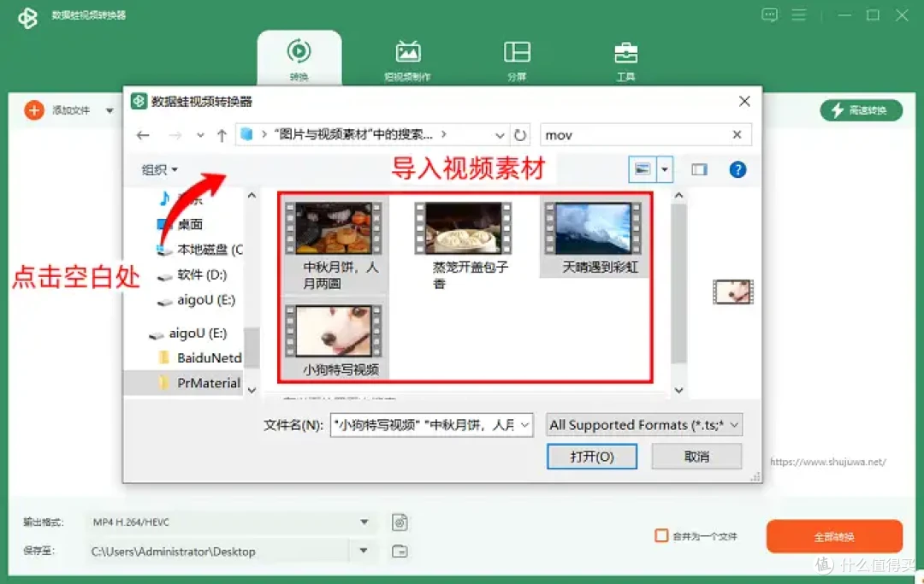Select 本地磁盘 (C drive in tree

[x=199, y=250]
